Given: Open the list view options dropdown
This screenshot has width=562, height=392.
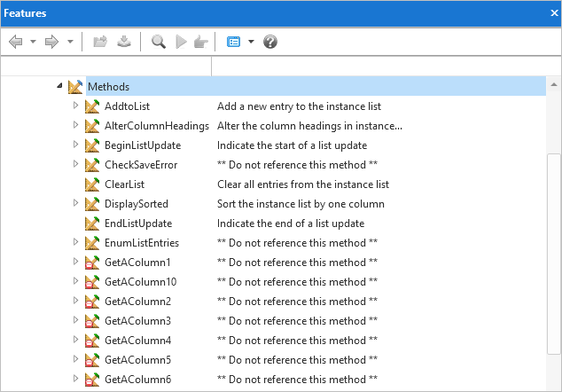Looking at the screenshot, I should (251, 42).
